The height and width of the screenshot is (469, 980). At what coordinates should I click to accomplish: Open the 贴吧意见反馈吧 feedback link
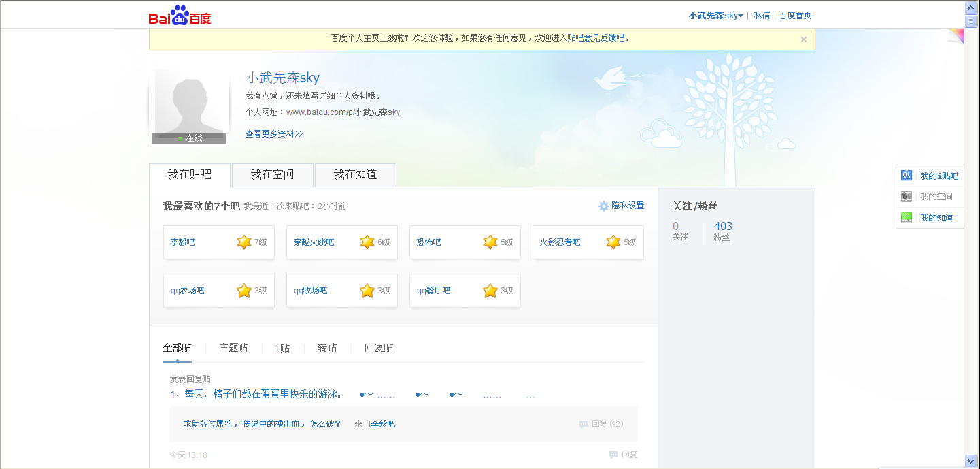point(596,38)
